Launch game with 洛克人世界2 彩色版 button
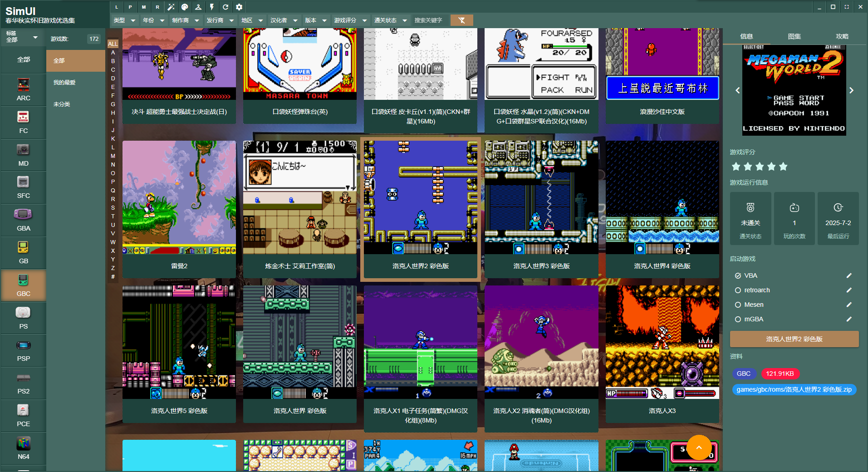Image resolution: width=868 pixels, height=472 pixels. [x=794, y=339]
